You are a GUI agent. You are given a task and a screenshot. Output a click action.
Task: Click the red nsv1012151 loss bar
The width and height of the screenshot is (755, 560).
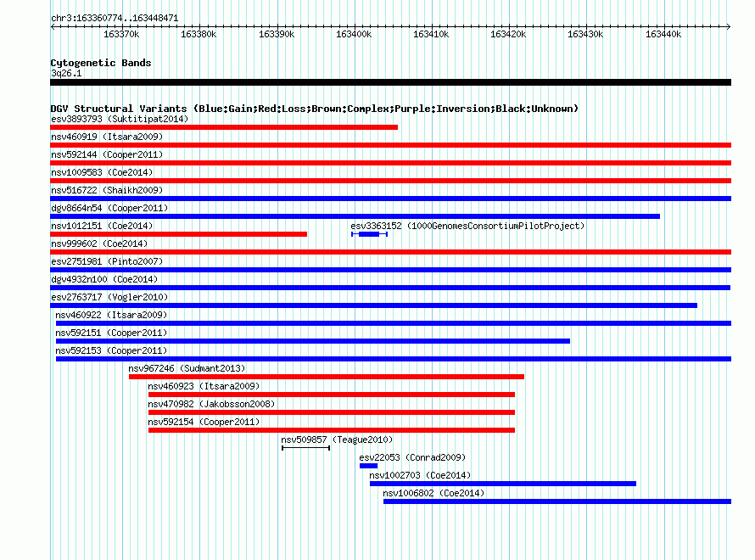click(x=179, y=234)
